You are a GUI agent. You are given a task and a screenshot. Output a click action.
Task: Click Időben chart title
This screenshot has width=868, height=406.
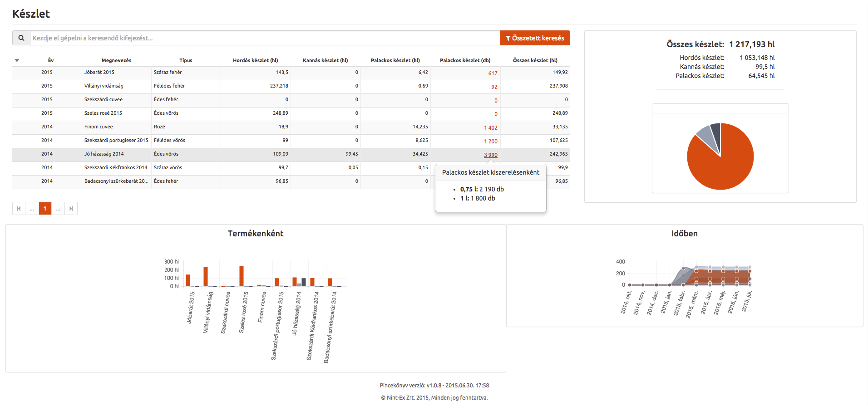click(x=685, y=234)
